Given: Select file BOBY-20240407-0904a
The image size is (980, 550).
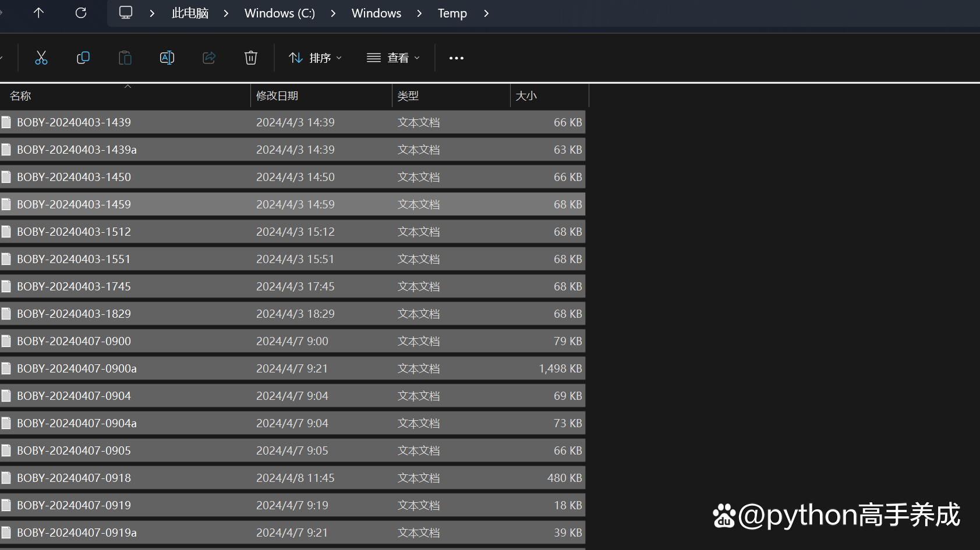Looking at the screenshot, I should [292, 423].
